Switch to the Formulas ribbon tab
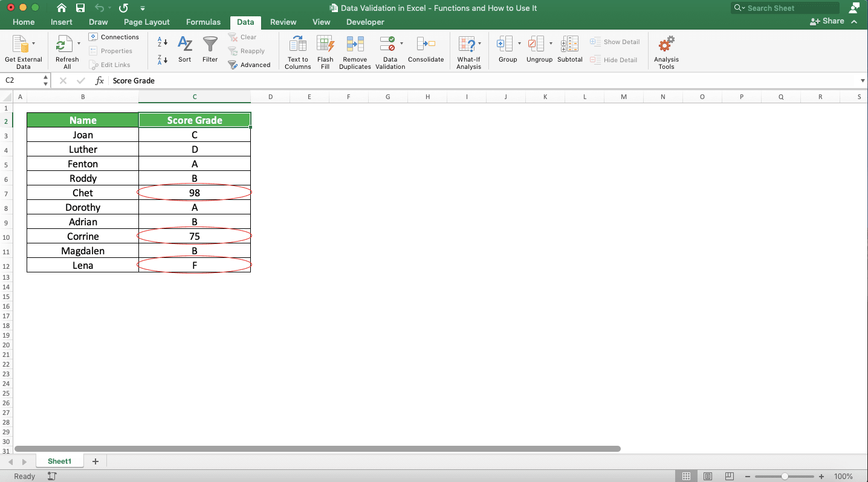 coord(204,22)
